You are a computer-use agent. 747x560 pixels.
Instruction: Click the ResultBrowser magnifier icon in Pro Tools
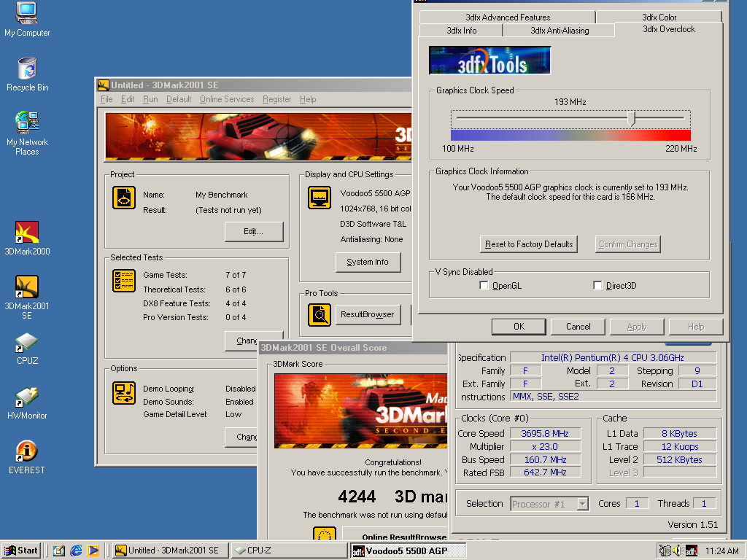point(320,315)
